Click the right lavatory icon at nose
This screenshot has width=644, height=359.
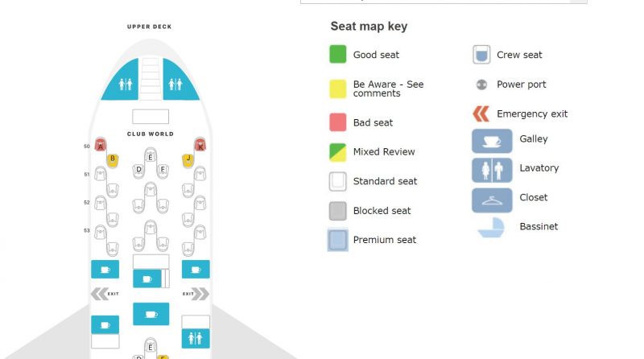176,85
